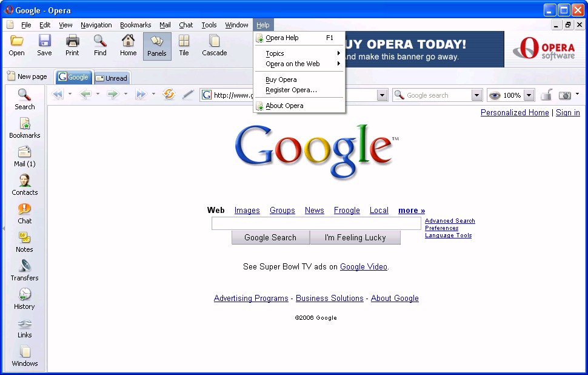Toggle the camera images display button
The image size is (588, 375).
click(565, 95)
